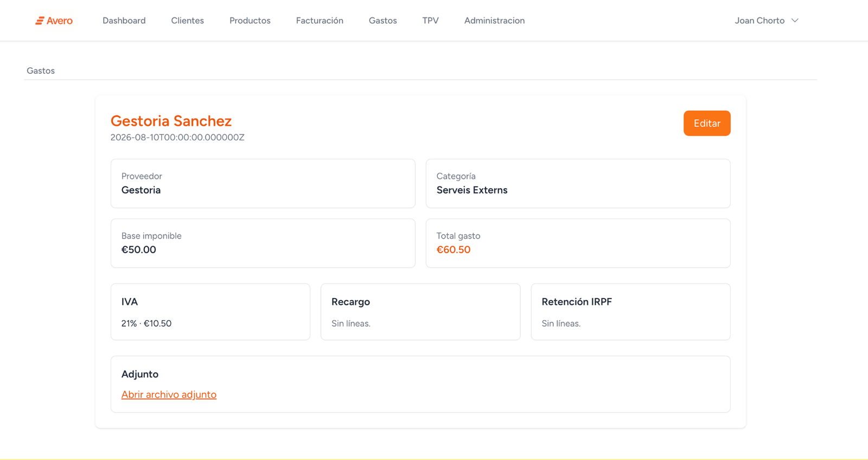Switch to the TPV section
The width and height of the screenshot is (868, 460).
coord(431,21)
